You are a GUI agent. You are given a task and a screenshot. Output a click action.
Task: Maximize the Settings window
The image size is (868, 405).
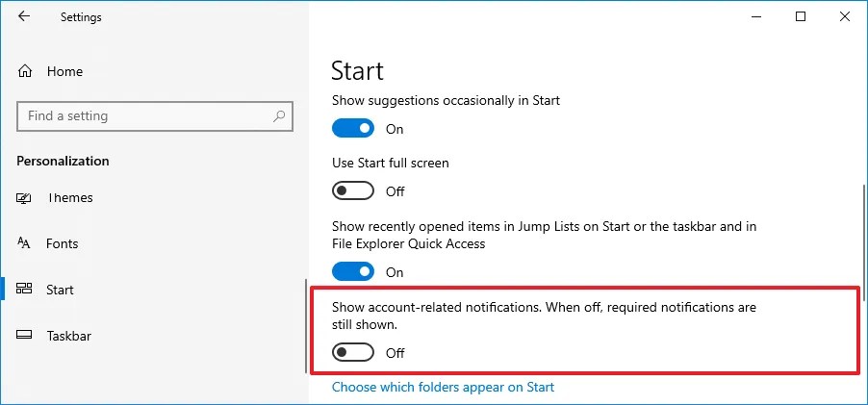(801, 16)
